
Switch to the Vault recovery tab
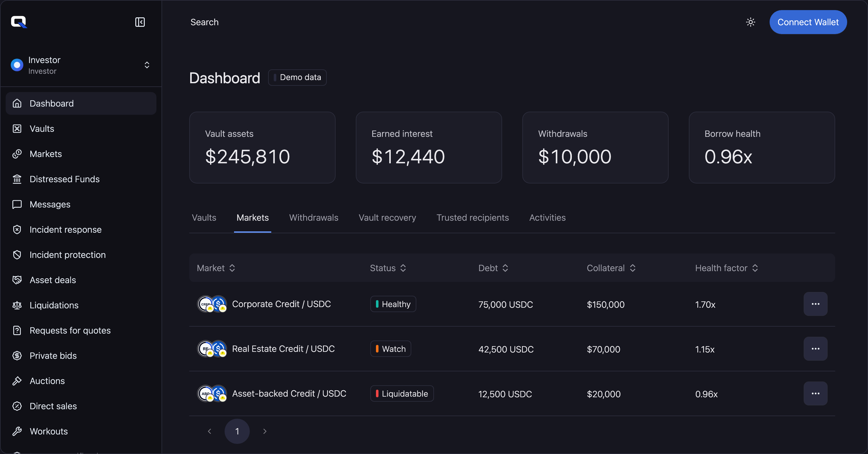pos(387,218)
